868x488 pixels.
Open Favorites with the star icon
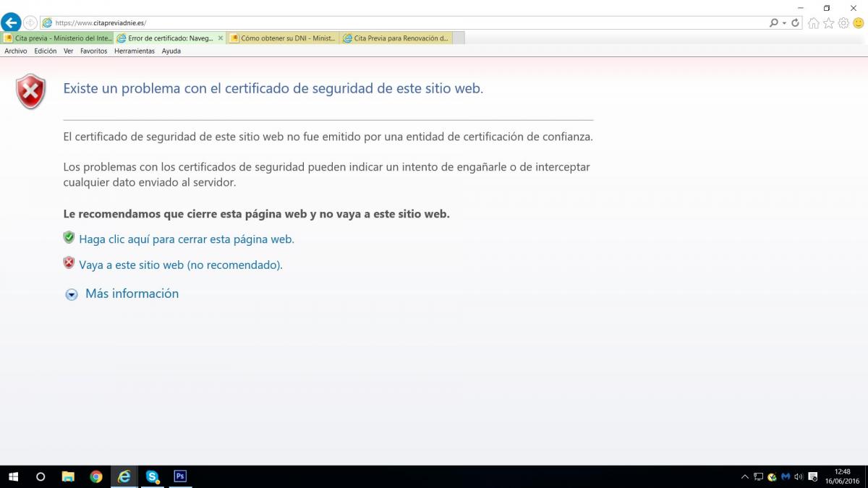[x=829, y=23]
